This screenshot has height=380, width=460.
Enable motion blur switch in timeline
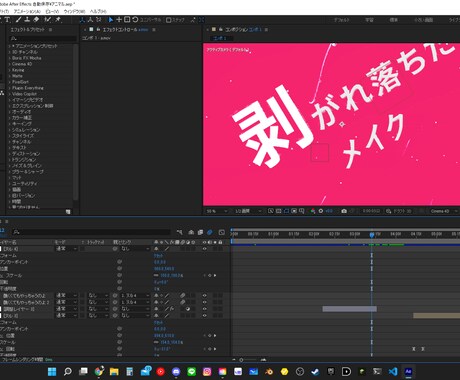point(210,232)
